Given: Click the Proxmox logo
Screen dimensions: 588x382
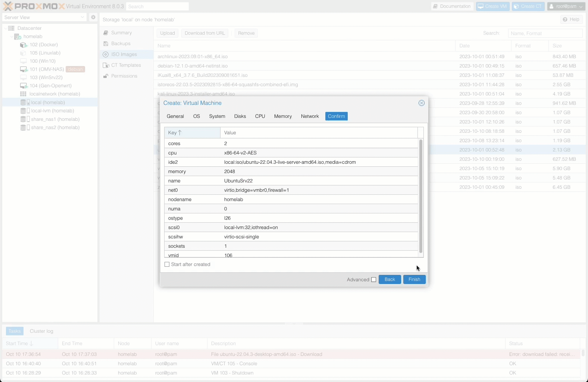Looking at the screenshot, I should [x=34, y=6].
